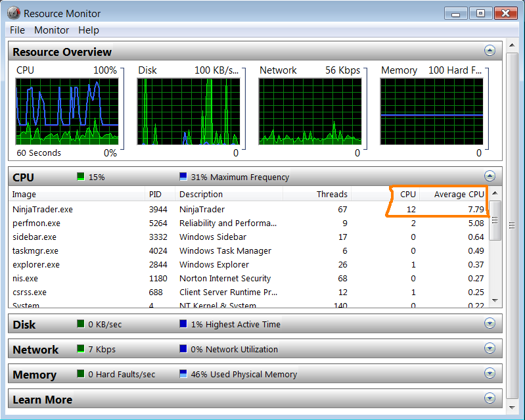The height and width of the screenshot is (420, 525).
Task: Sort by the CPU column header
Action: click(x=385, y=195)
